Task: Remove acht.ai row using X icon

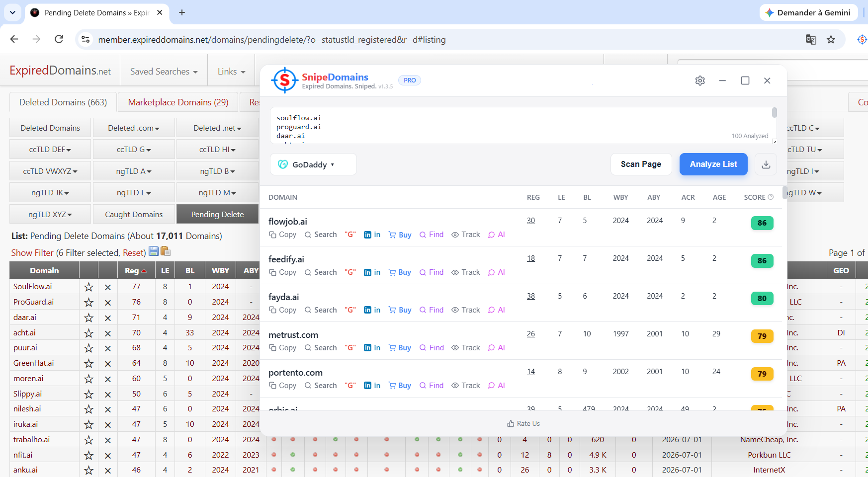Action: point(107,333)
